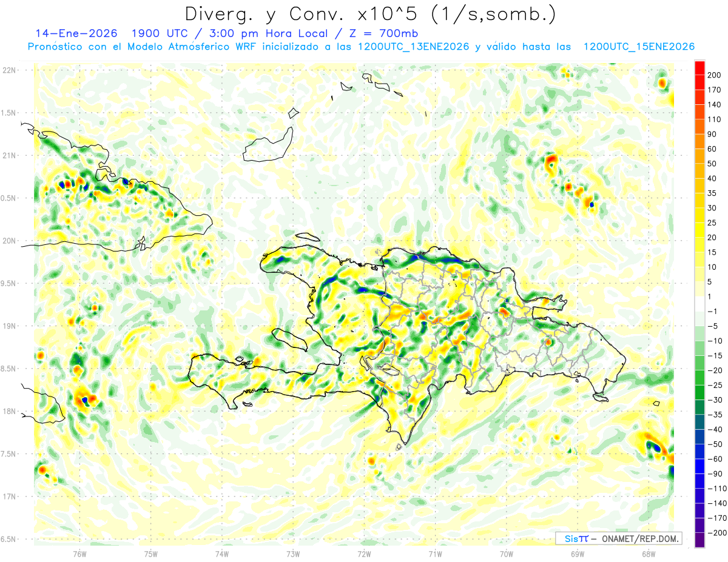
Task: Click the positive '90' color bar value
Action: coord(712,134)
